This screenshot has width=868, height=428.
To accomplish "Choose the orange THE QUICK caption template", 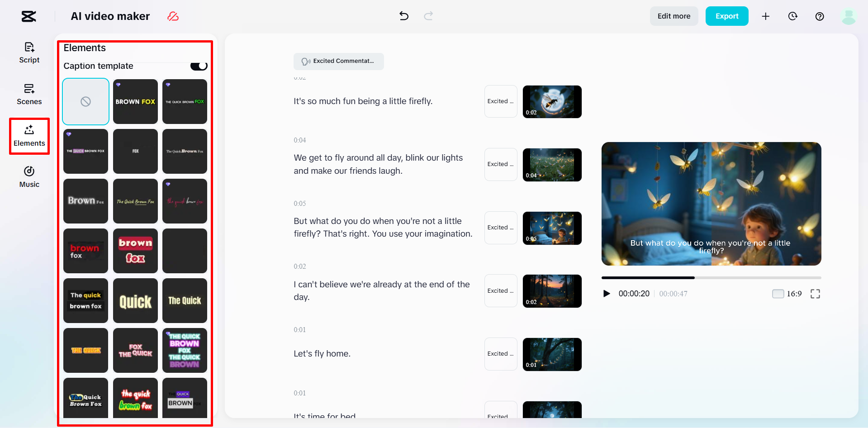I will pos(86,350).
